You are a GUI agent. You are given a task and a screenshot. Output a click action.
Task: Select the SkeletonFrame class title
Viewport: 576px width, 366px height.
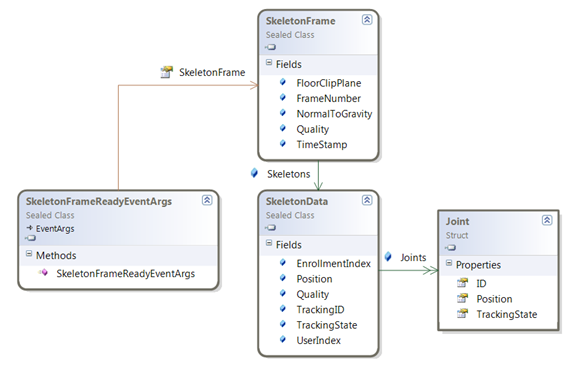tap(300, 21)
